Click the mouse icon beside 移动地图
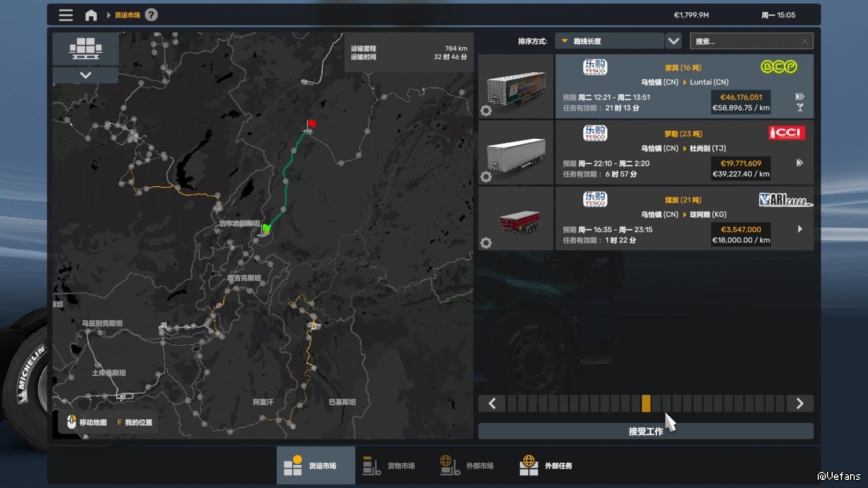The image size is (868, 488). coord(71,422)
